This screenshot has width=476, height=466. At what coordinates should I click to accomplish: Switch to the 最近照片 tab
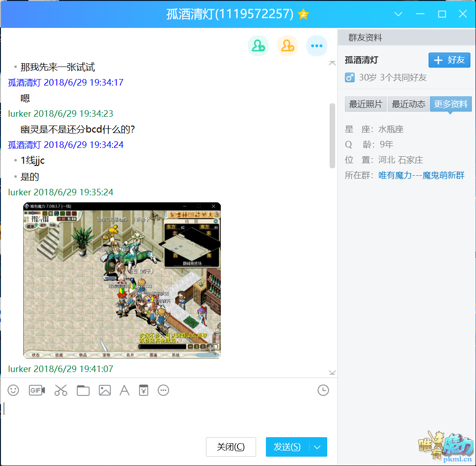pos(365,104)
